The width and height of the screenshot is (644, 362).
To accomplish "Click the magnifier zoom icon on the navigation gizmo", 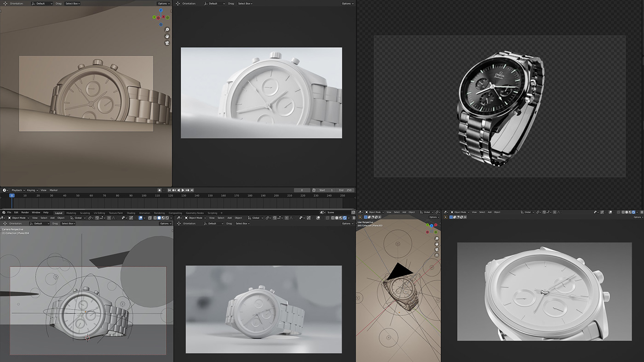I will coord(167,29).
